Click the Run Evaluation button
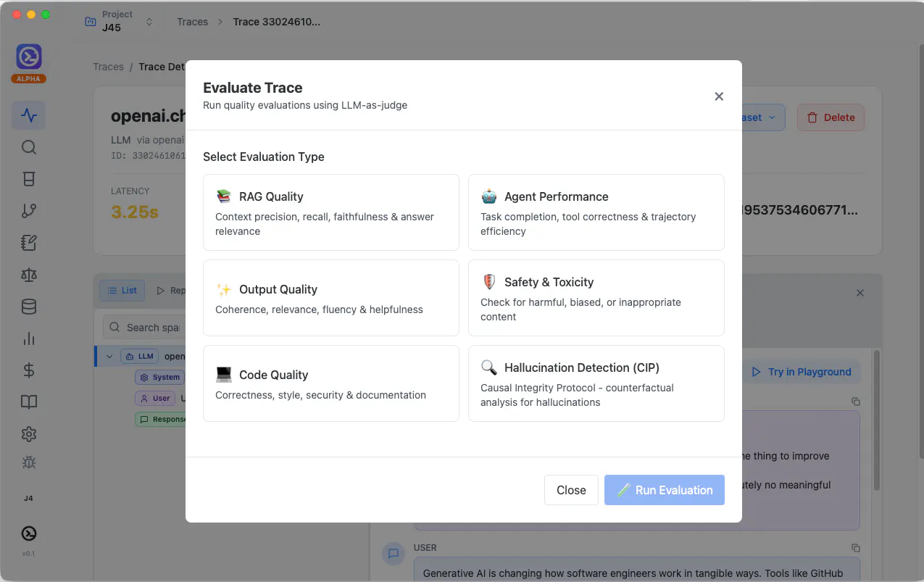 pyautogui.click(x=665, y=490)
